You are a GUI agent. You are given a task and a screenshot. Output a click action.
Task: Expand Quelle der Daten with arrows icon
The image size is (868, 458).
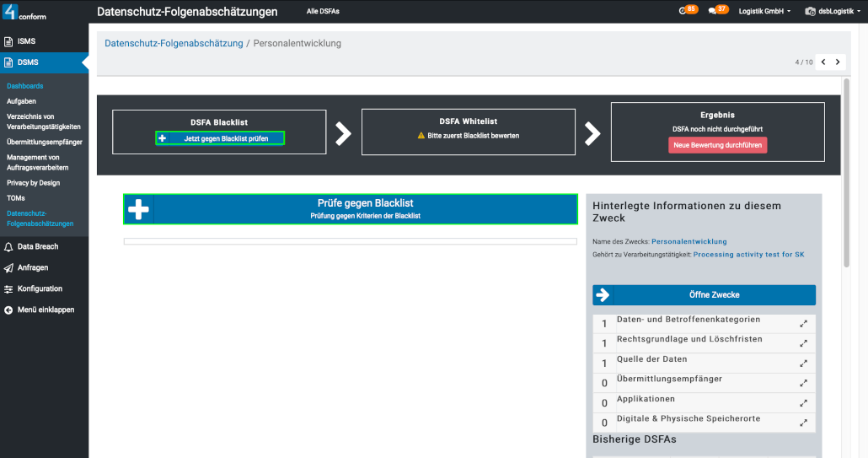pos(803,364)
